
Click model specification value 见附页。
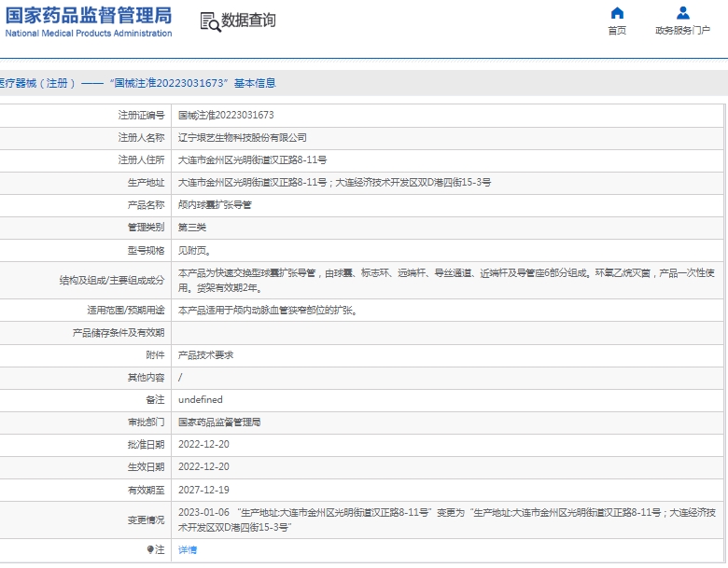[195, 251]
